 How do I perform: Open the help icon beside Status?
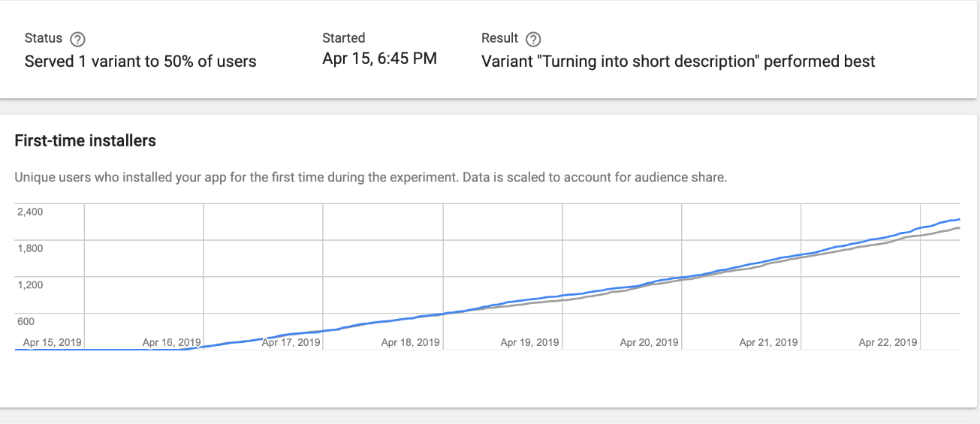tap(77, 39)
